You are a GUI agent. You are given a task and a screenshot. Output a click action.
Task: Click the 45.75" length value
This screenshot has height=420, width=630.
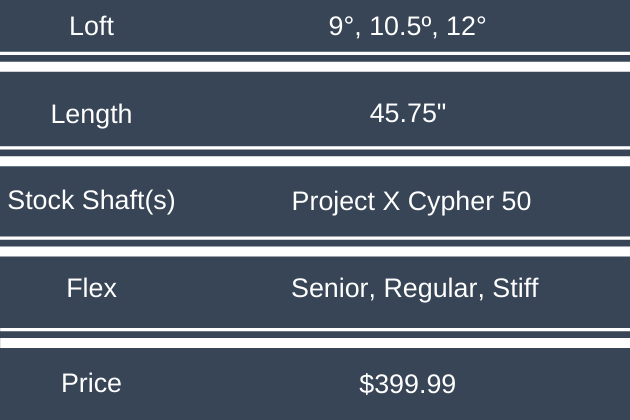408,114
